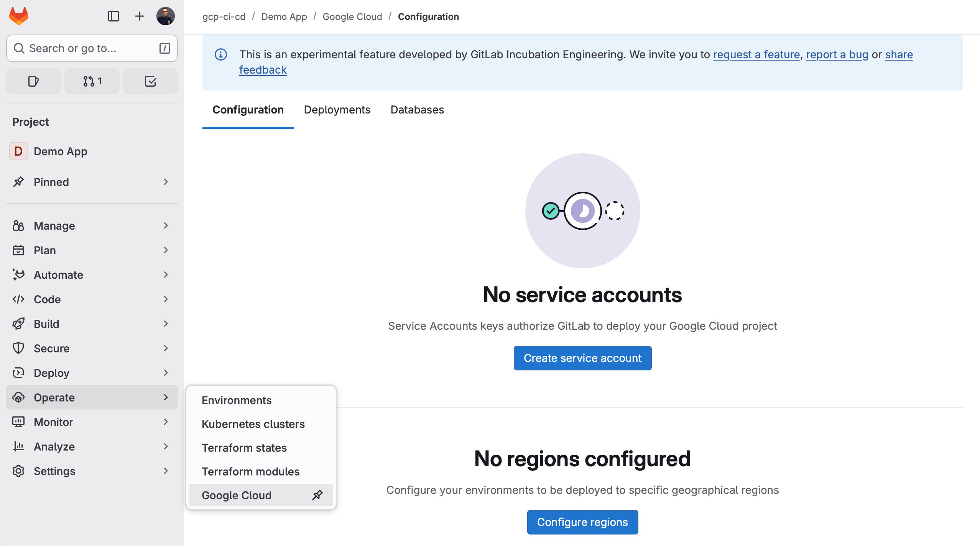Open the user avatar menu
The width and height of the screenshot is (980, 546).
pos(166,16)
